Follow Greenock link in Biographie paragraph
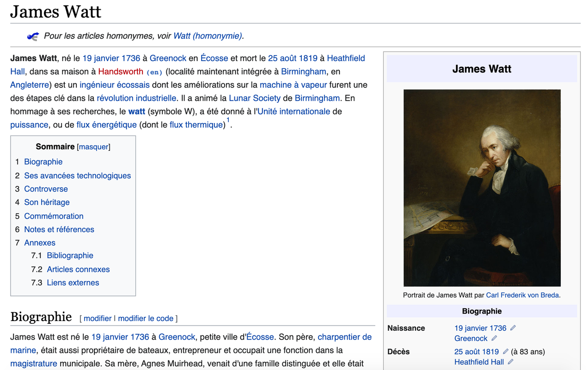The image size is (588, 370). [177, 337]
